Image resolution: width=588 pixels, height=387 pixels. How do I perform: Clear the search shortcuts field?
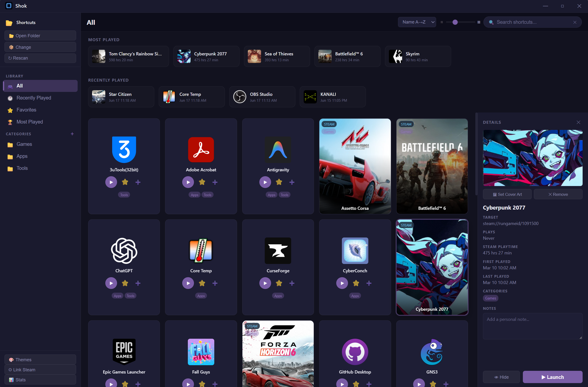[575, 22]
